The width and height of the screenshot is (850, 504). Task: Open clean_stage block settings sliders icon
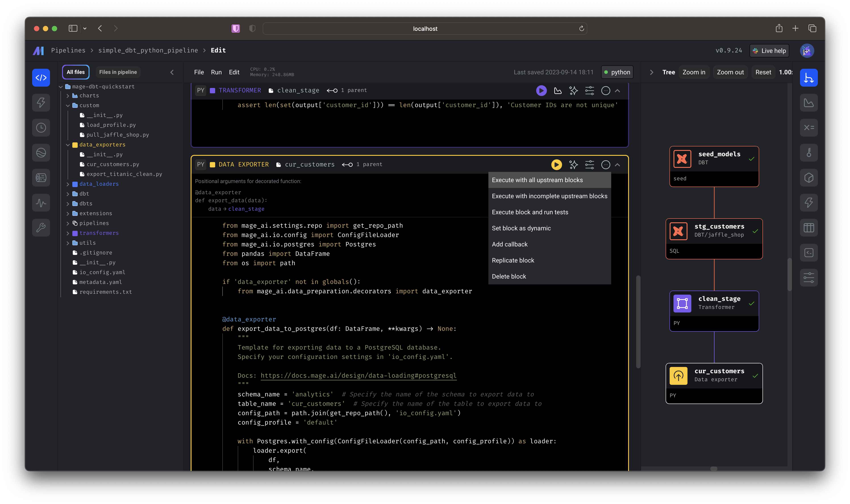point(590,91)
